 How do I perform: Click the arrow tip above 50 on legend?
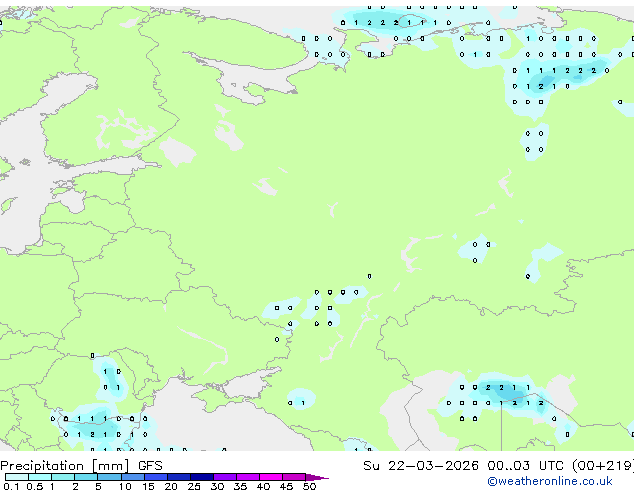pyautogui.click(x=317, y=477)
